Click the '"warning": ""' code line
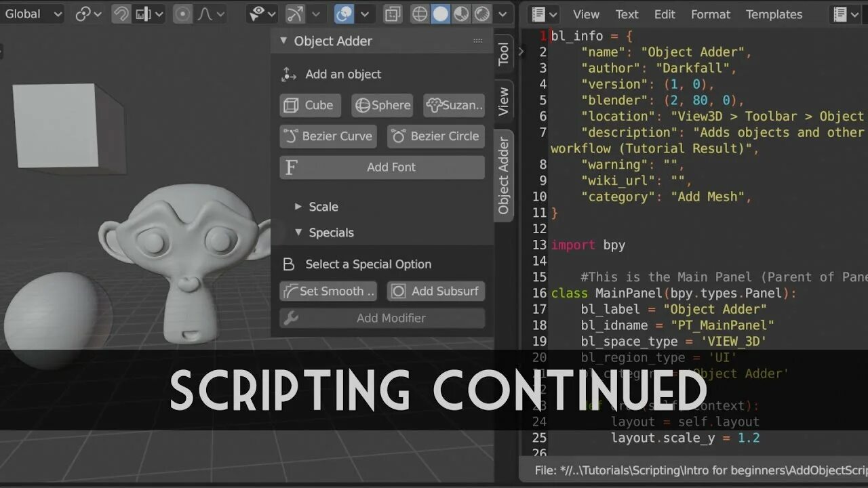Screen dimensions: 868x488 point(633,165)
